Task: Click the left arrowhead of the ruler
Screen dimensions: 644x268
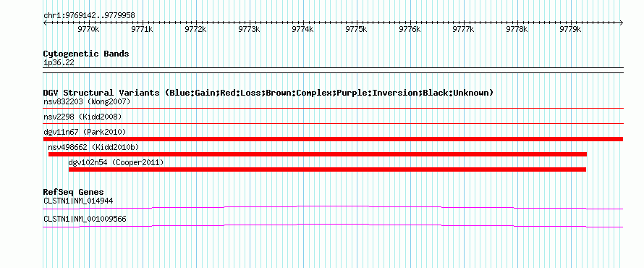Action: pyautogui.click(x=45, y=22)
